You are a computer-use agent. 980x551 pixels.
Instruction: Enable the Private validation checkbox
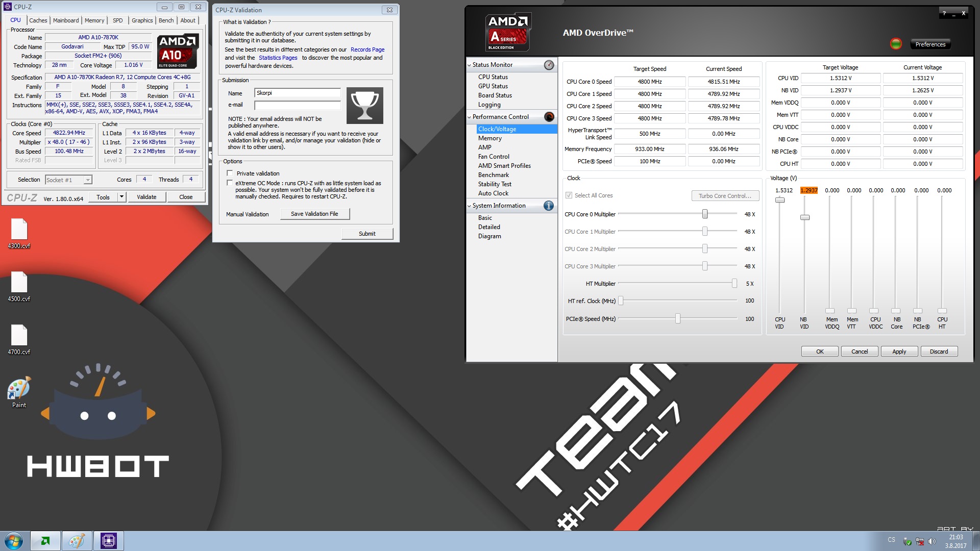coord(230,173)
